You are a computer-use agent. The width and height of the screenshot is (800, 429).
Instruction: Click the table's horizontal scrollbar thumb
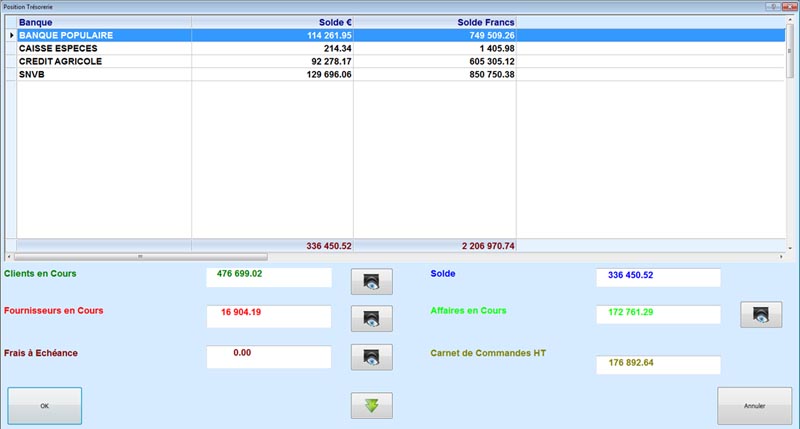coord(140,257)
